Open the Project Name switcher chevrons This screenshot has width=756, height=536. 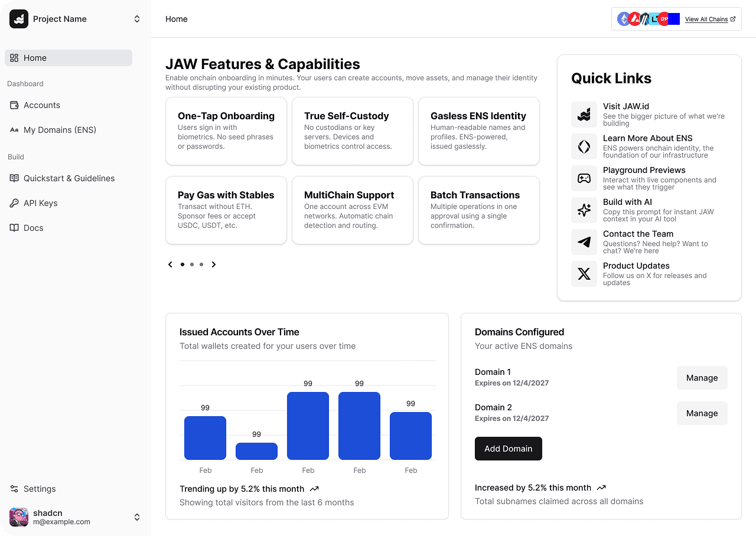coord(136,18)
